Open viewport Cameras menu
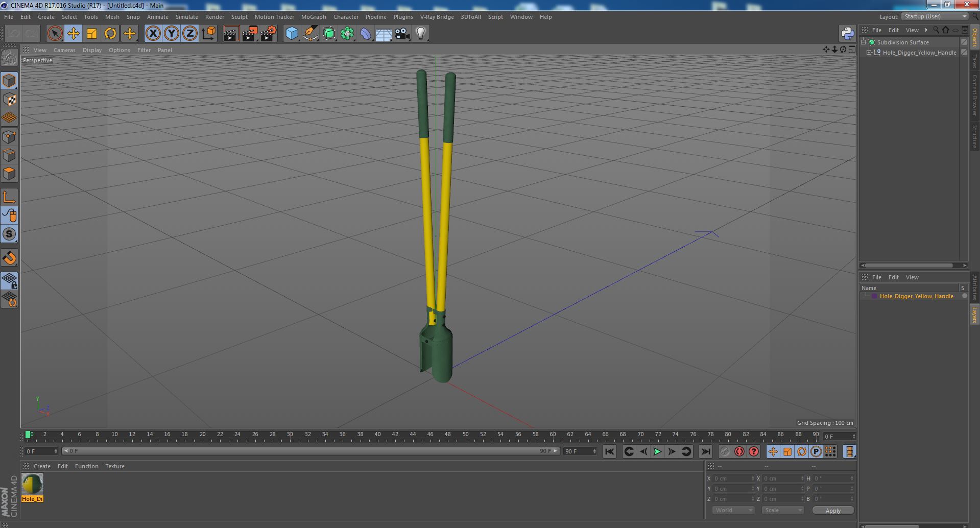The image size is (980, 528). (64, 50)
